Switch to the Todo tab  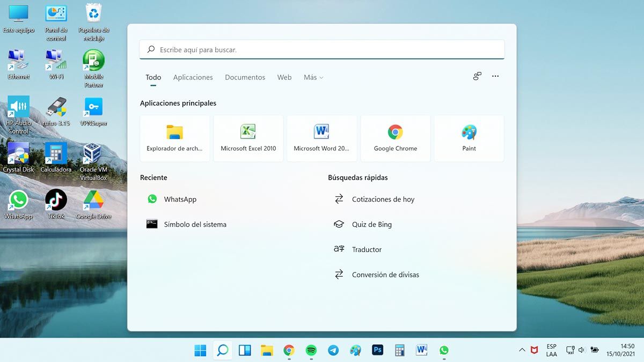[x=153, y=77]
